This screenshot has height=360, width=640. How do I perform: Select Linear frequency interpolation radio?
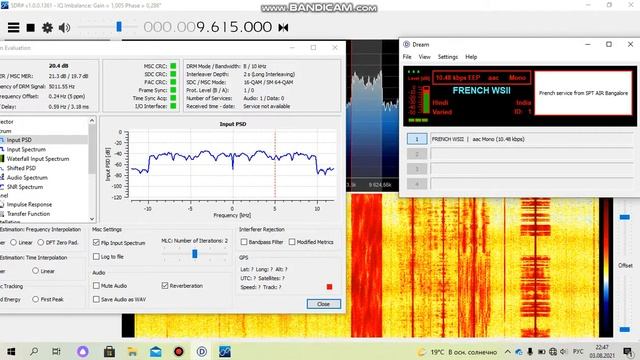coord(13,242)
